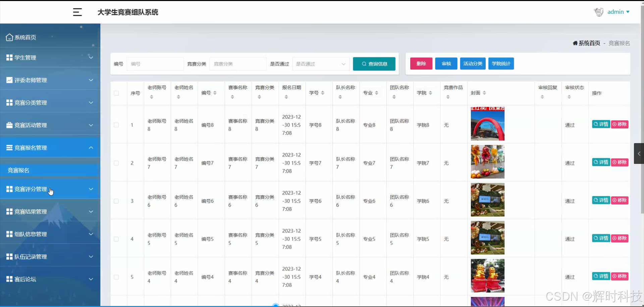Click the 评委老师管理 chart icon in sidebar

click(9, 80)
